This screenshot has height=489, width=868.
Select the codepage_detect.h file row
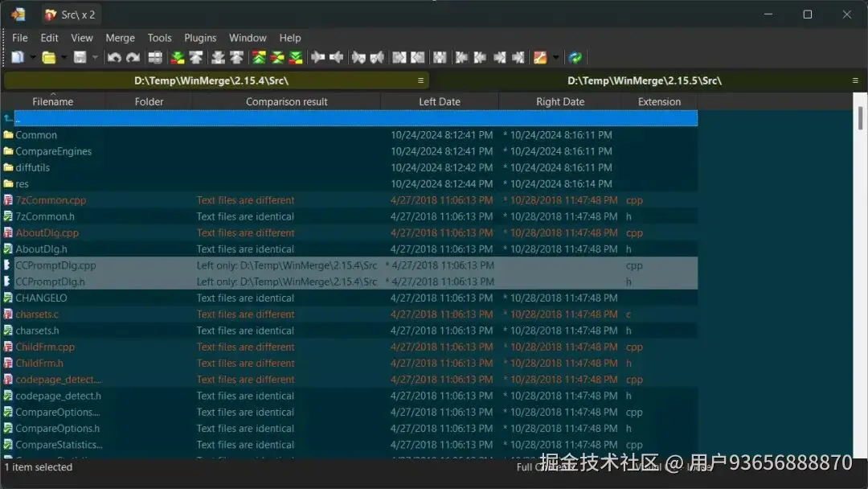click(x=350, y=396)
